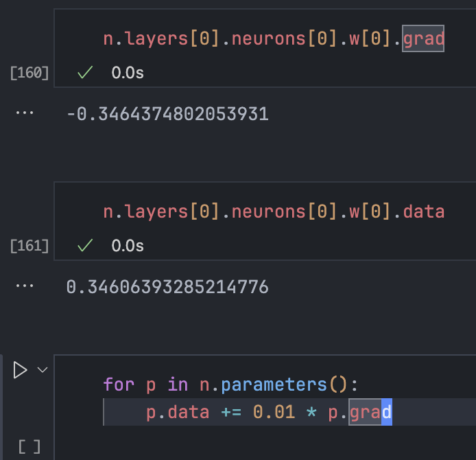Click the 0.01 learning rate number
Image resolution: width=476 pixels, height=460 pixels.
click(274, 413)
